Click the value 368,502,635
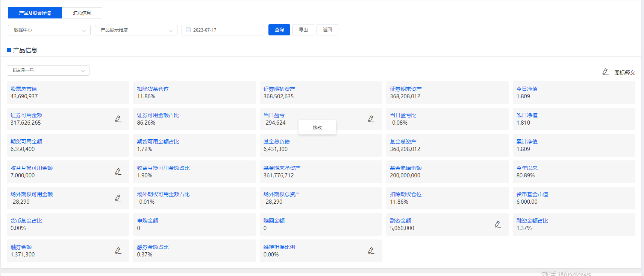The image size is (644, 276). click(279, 96)
